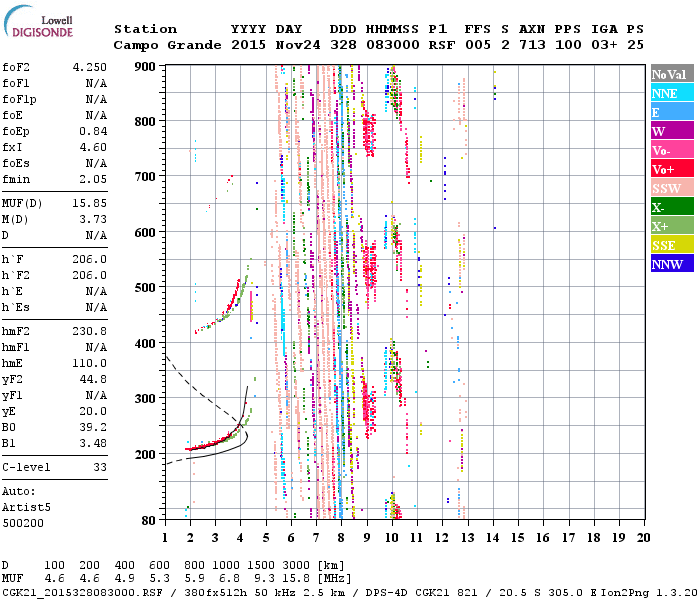Click the CGK21_2015328083000.RSF file name footer
Screen dimensions: 700x600
tap(82, 593)
